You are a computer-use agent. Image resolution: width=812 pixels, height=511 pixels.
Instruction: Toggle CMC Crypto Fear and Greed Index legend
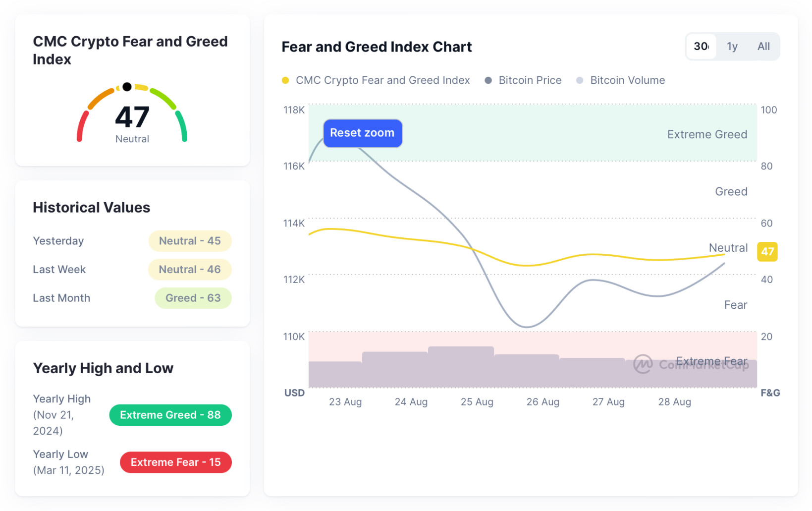tap(382, 80)
